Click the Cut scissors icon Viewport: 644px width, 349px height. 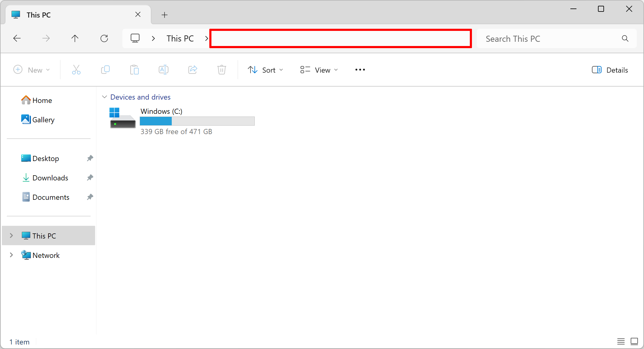pyautogui.click(x=76, y=70)
